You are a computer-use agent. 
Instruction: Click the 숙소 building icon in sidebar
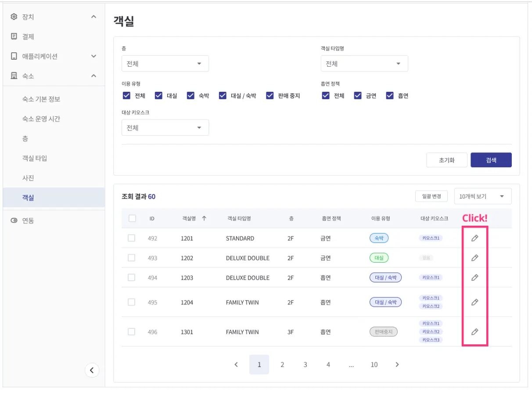click(x=14, y=76)
